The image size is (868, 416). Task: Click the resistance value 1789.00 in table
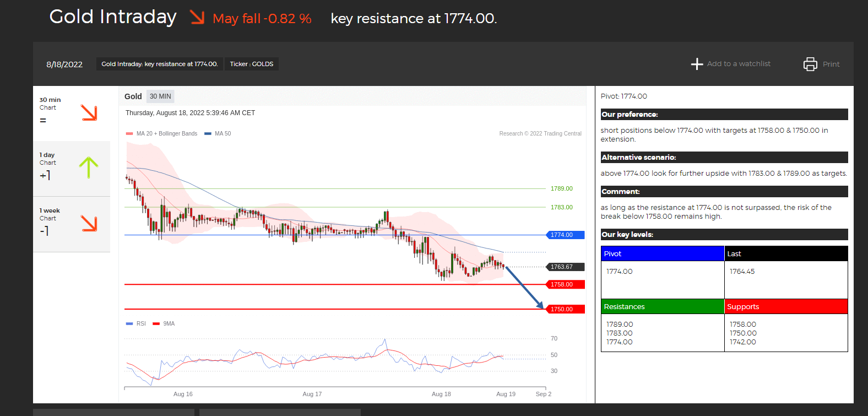point(620,324)
